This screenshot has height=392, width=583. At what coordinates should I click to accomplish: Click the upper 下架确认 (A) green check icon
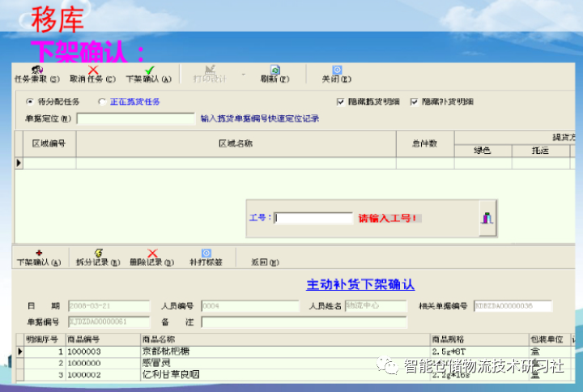[x=150, y=70]
